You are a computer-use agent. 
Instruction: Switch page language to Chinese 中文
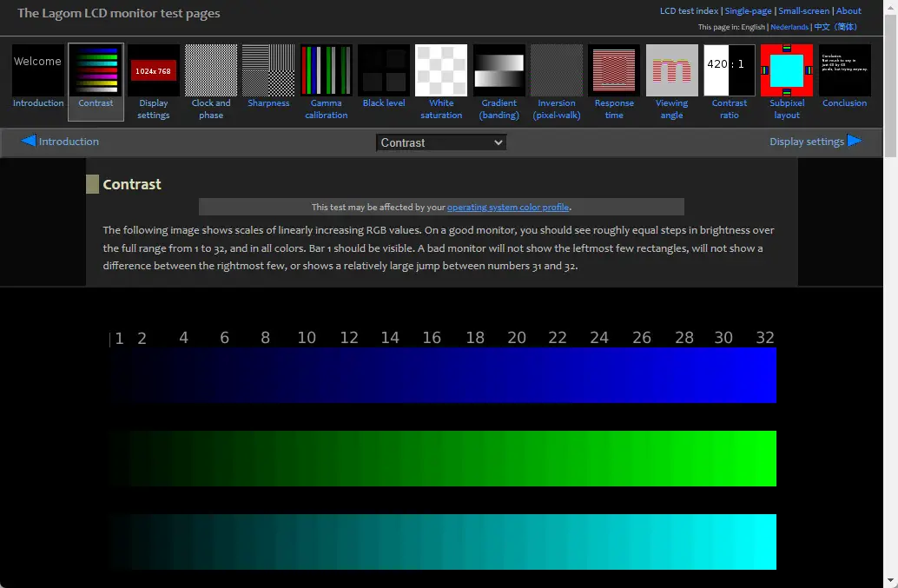pyautogui.click(x=835, y=27)
